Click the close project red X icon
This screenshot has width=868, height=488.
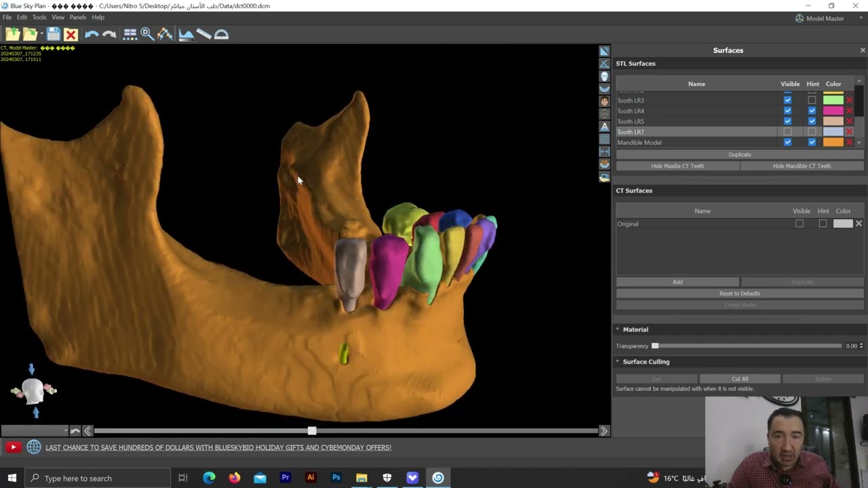click(x=71, y=34)
